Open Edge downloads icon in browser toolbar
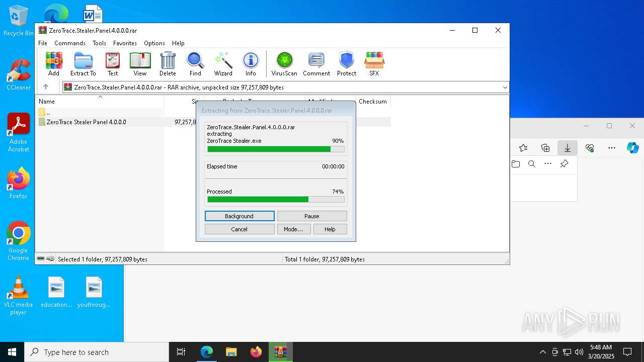This screenshot has height=362, width=644. [567, 148]
